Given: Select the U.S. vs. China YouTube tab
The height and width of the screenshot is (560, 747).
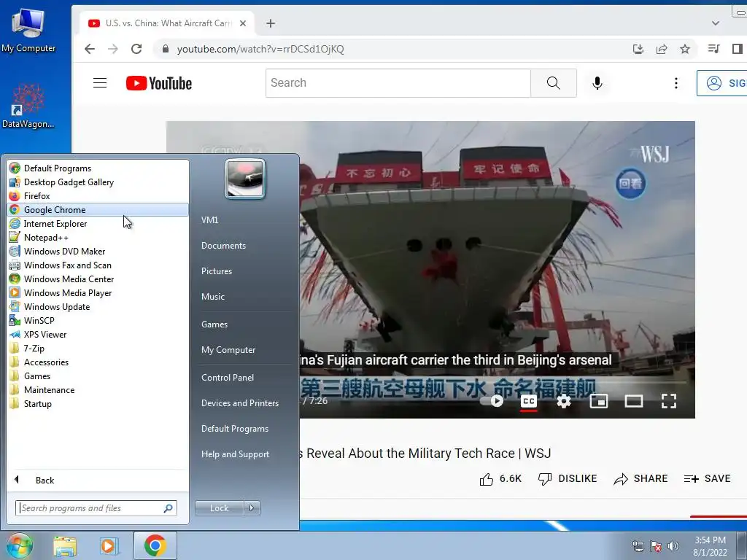Looking at the screenshot, I should [x=168, y=23].
